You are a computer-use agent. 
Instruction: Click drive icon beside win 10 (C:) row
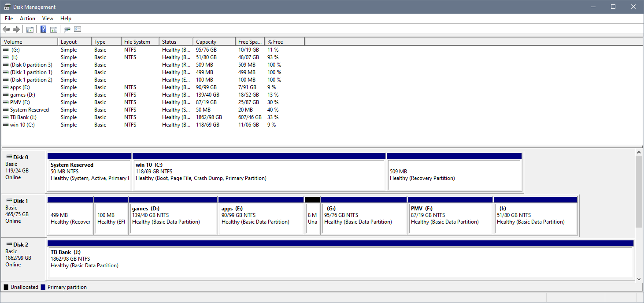(x=6, y=125)
